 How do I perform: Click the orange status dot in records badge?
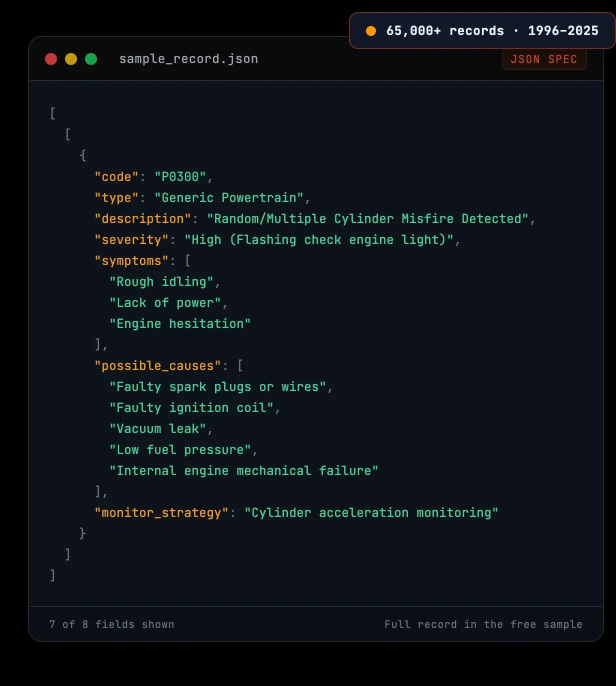tap(371, 31)
